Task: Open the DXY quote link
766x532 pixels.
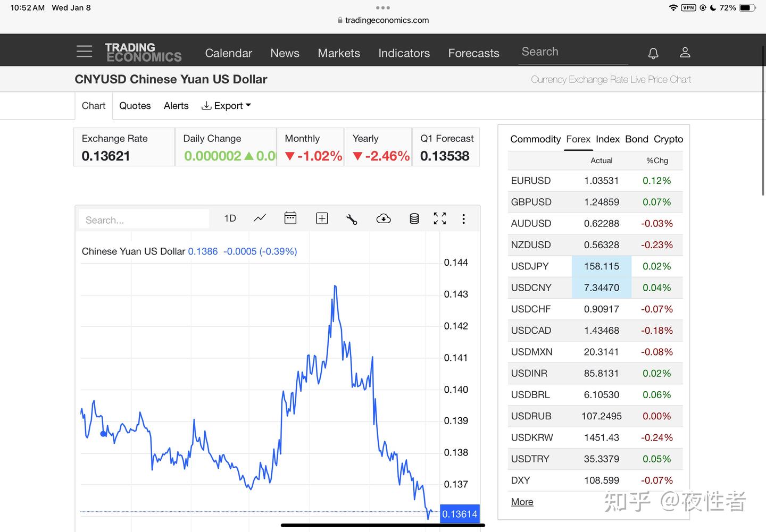Action: coord(520,480)
